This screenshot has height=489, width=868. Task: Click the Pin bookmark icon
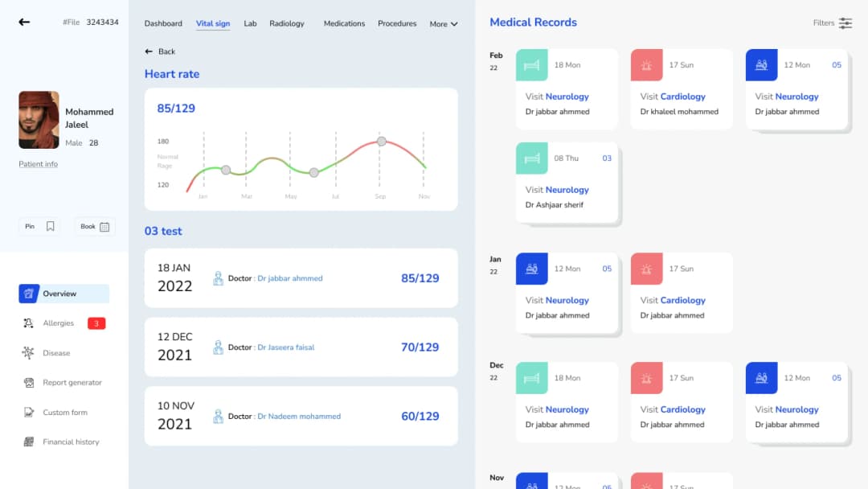(x=51, y=226)
